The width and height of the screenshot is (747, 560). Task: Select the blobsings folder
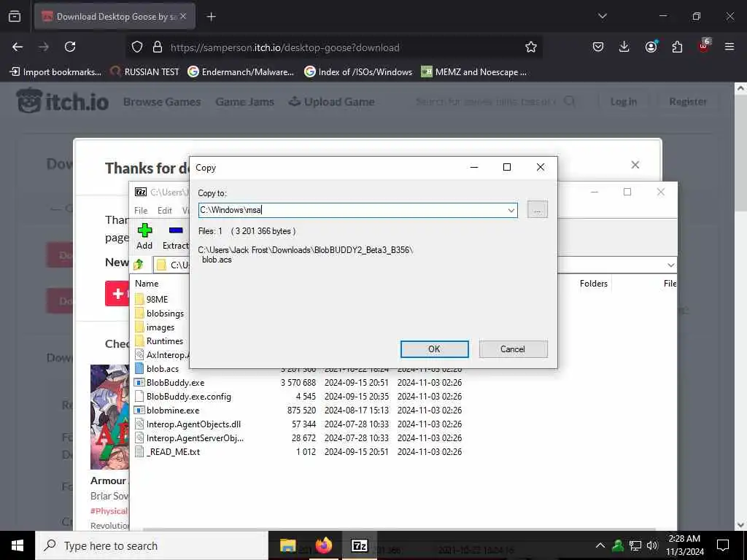coord(165,313)
